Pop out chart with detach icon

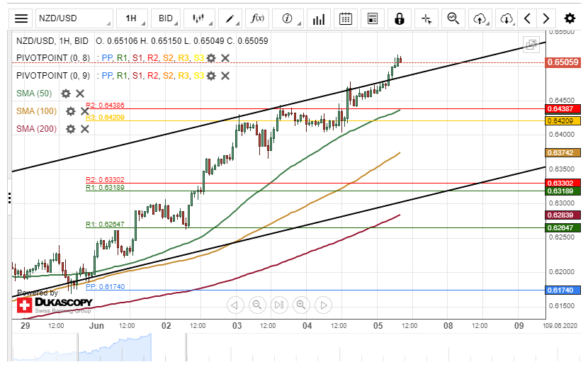click(531, 45)
